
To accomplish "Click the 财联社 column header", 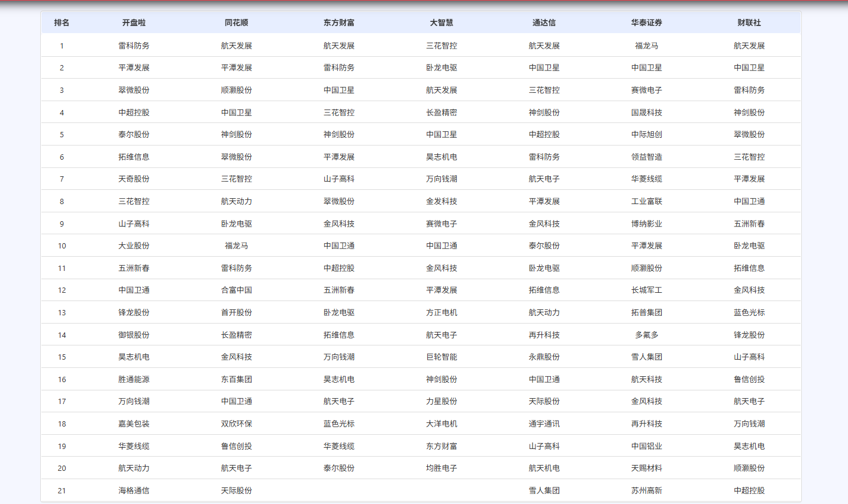I will click(x=749, y=22).
